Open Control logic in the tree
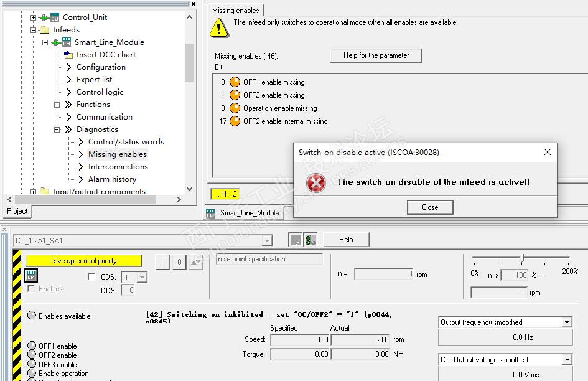Image resolution: width=588 pixels, height=381 pixels. pyautogui.click(x=100, y=92)
